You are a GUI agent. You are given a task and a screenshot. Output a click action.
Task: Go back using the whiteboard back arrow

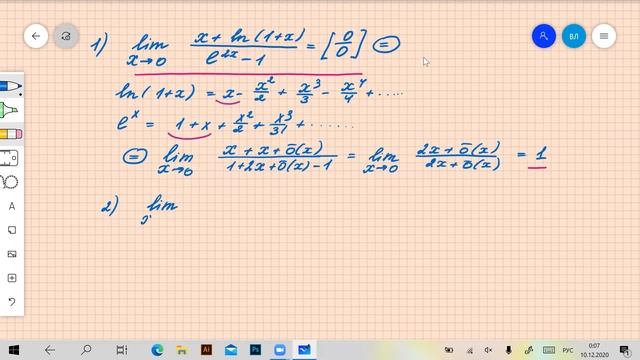point(36,36)
